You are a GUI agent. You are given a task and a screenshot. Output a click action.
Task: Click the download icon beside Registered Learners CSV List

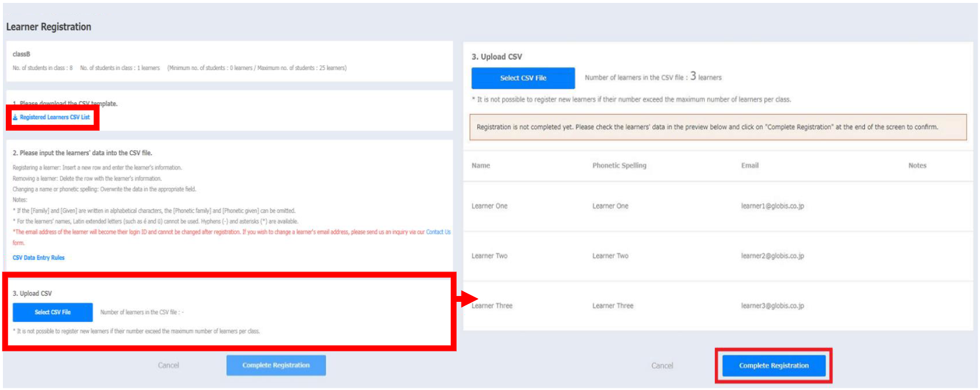coord(15,117)
